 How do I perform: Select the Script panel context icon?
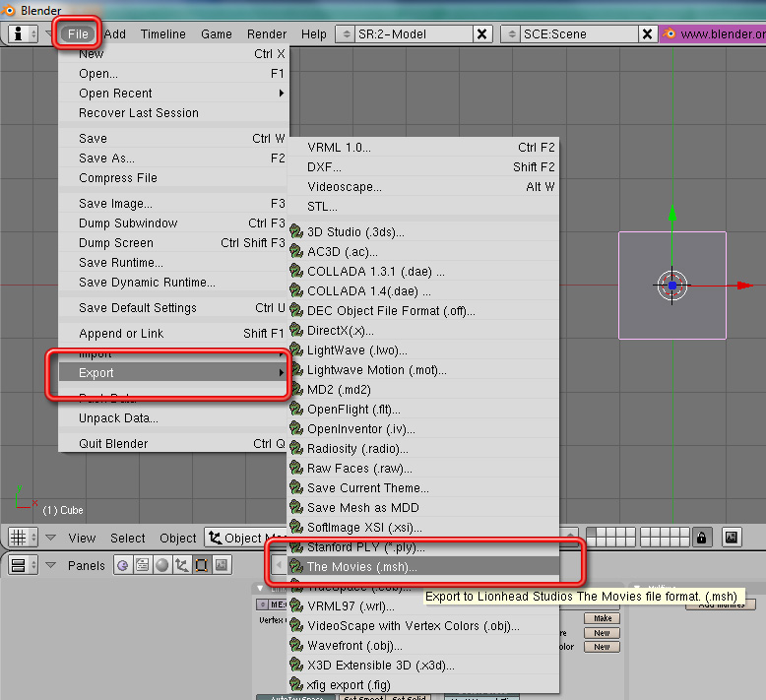pyautogui.click(x=139, y=565)
